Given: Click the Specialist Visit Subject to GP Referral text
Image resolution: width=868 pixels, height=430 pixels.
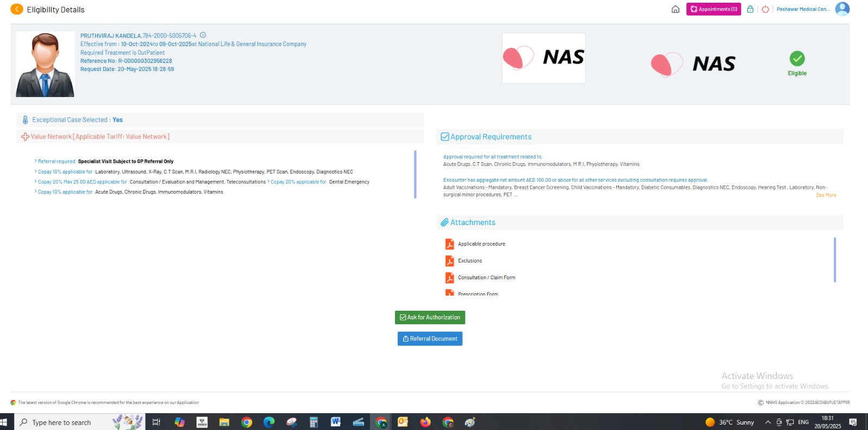Looking at the screenshot, I should pos(126,162).
